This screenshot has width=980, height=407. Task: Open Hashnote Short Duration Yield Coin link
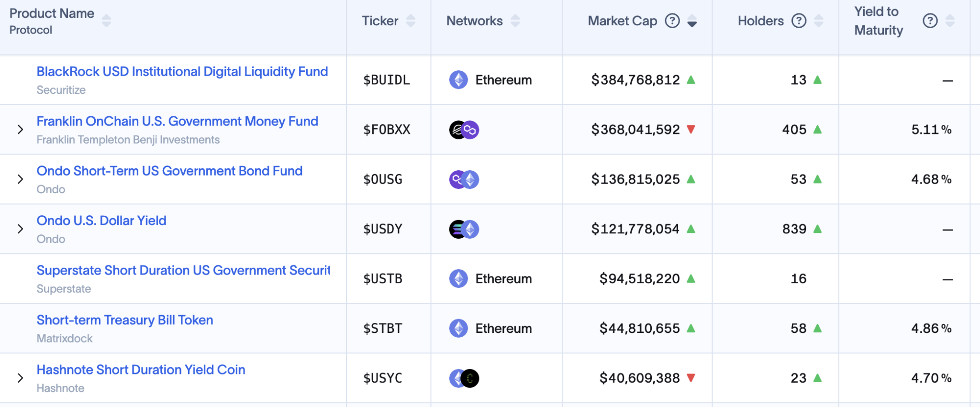[141, 370]
